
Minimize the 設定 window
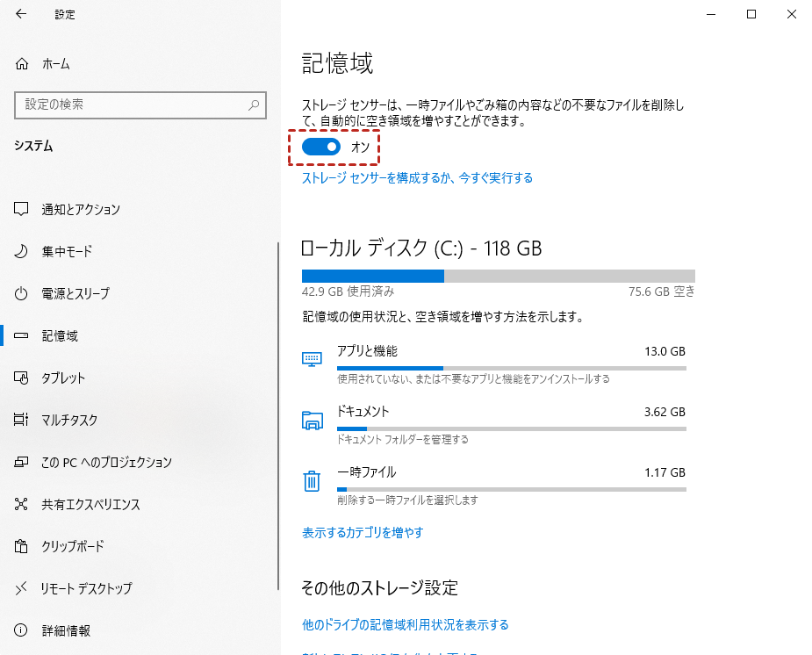pyautogui.click(x=711, y=14)
